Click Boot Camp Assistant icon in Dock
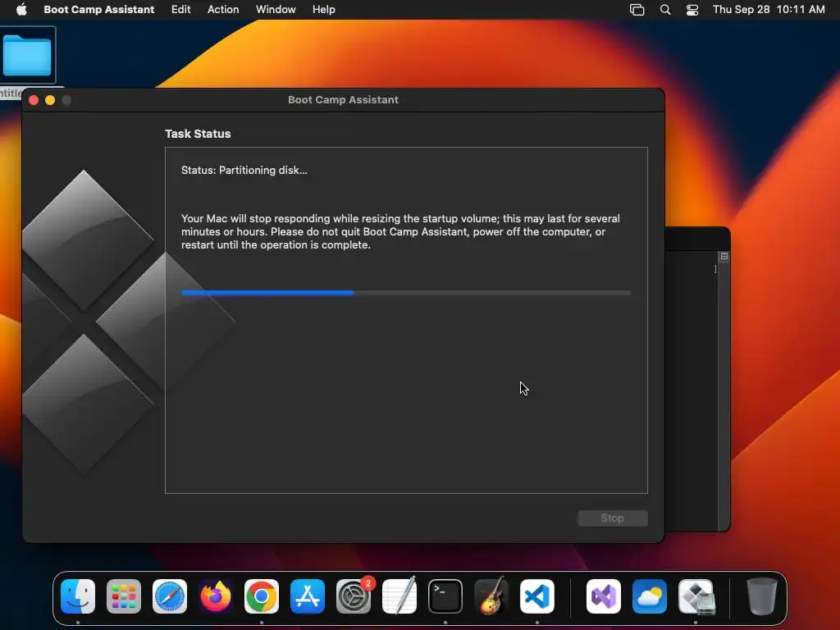 point(696,596)
